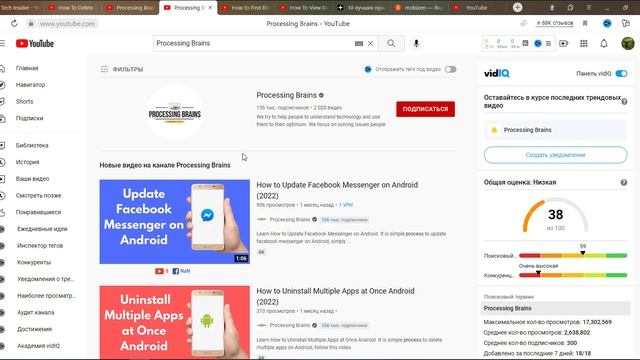Click the browser address bar www.youtube.com
This screenshot has width=640, height=360.
tap(67, 24)
